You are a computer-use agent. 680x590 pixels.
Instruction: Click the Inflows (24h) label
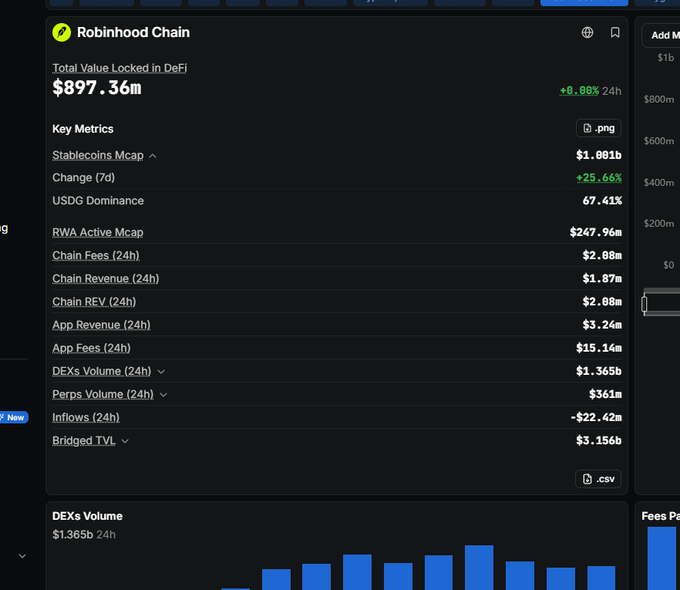click(86, 417)
